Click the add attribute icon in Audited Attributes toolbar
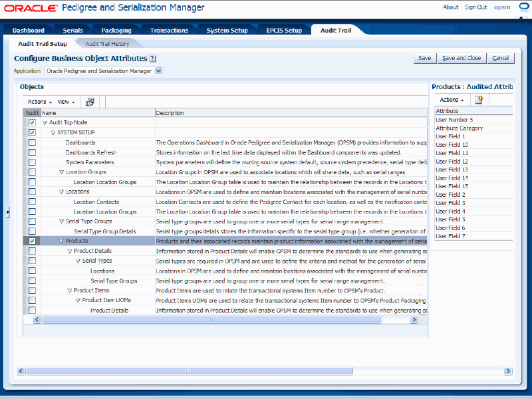Viewport: 532px width, 399px height. [x=479, y=100]
